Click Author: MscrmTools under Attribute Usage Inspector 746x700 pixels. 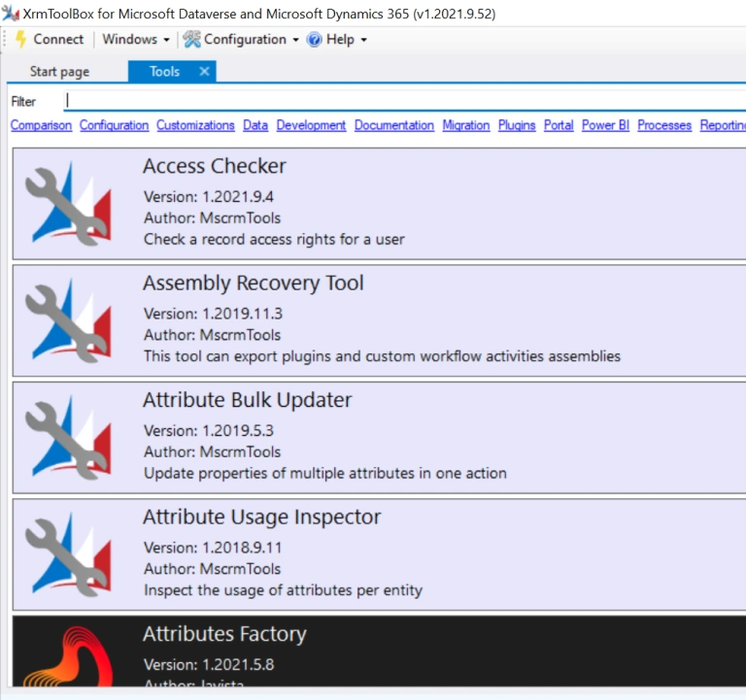click(212, 569)
